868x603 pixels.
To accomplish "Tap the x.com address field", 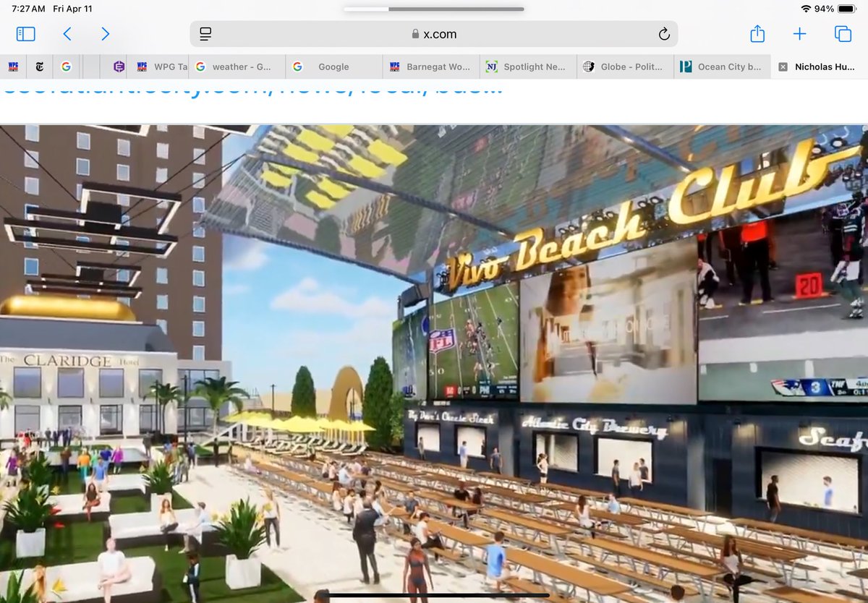I will coord(434,34).
